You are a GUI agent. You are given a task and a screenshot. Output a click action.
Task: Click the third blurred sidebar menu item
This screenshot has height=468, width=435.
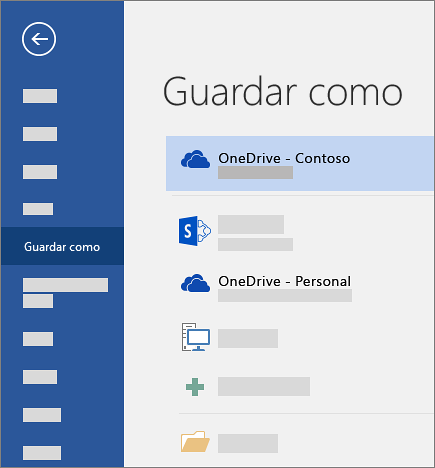tap(40, 172)
